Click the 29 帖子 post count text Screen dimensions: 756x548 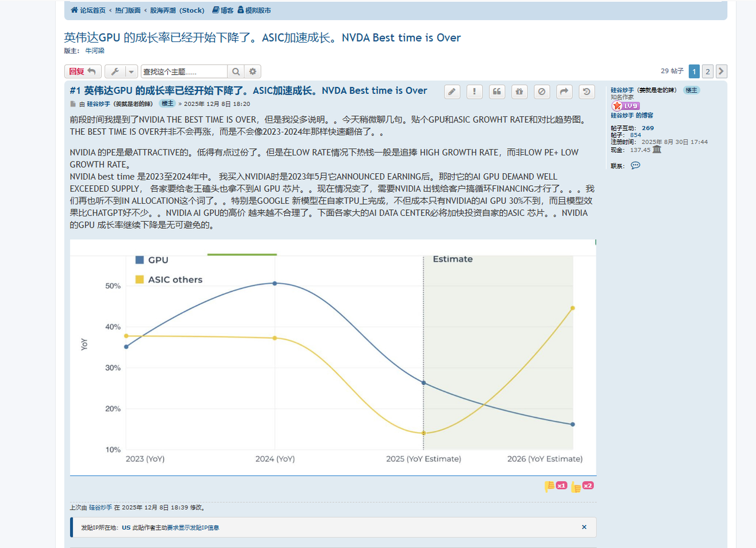pyautogui.click(x=672, y=71)
